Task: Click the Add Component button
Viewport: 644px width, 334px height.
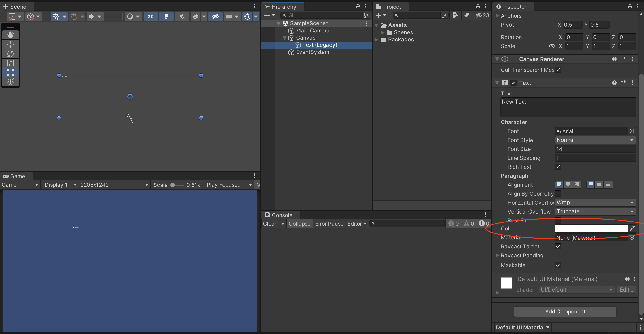Action: [565, 311]
